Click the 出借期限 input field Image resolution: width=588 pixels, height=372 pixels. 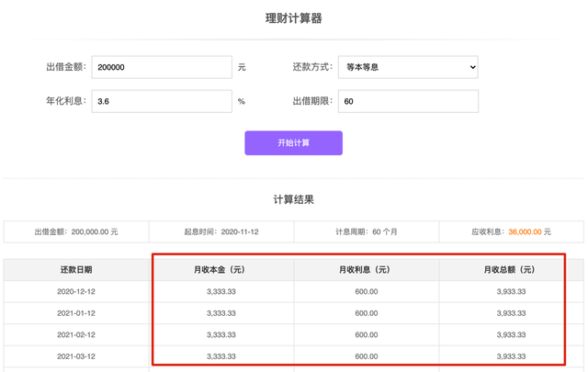(408, 101)
